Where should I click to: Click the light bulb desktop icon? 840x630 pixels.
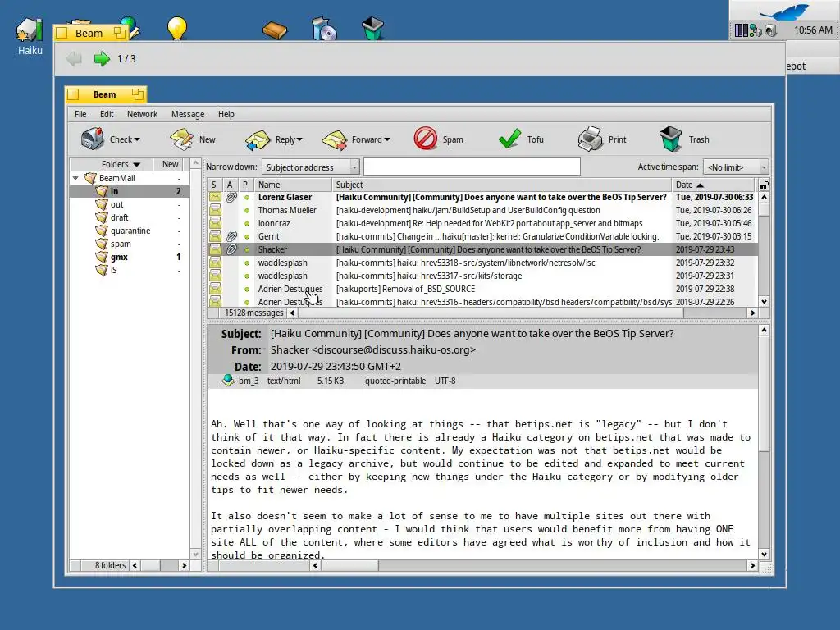tap(177, 28)
